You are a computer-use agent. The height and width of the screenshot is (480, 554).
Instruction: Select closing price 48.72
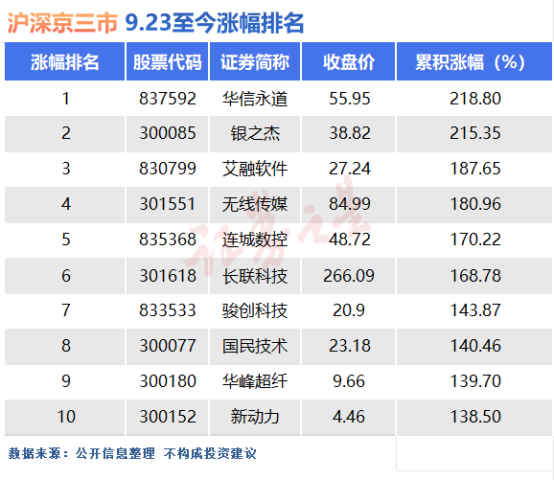coord(349,239)
